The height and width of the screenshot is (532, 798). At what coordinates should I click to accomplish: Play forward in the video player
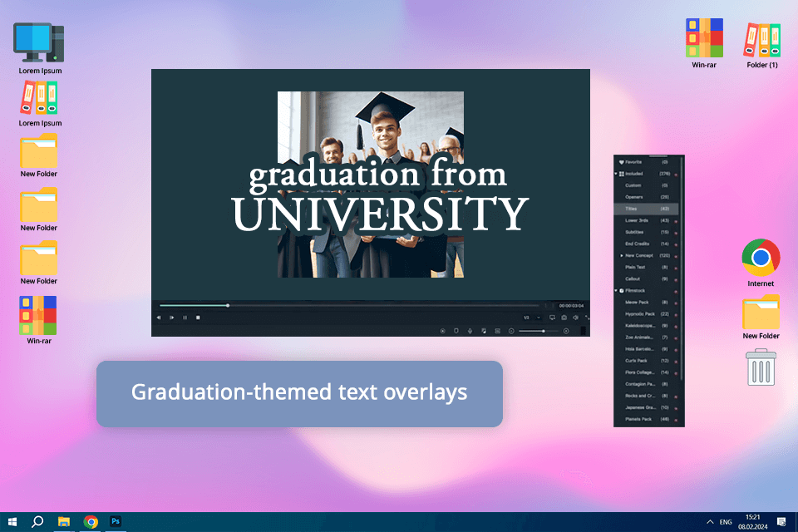tap(172, 318)
